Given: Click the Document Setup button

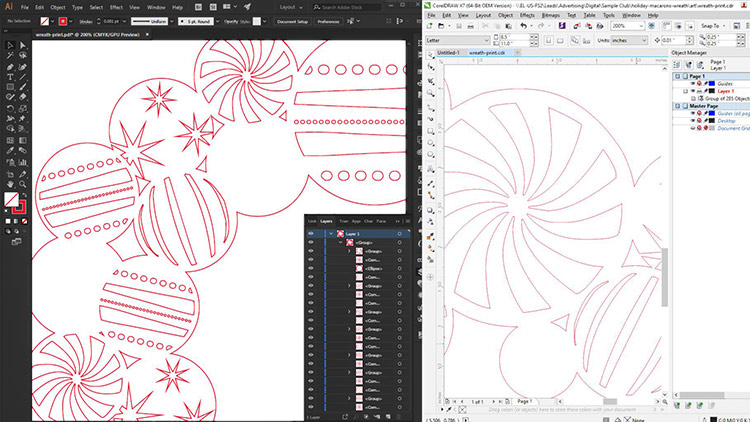Looking at the screenshot, I should coord(293,20).
